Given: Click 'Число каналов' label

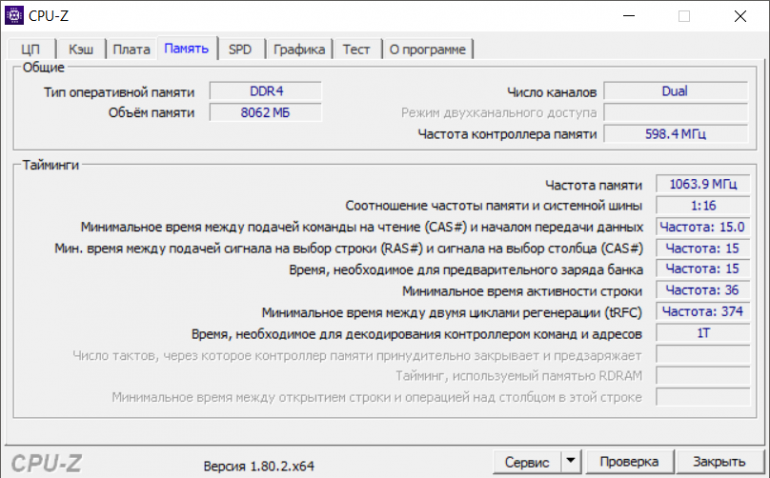Looking at the screenshot, I should [552, 92].
